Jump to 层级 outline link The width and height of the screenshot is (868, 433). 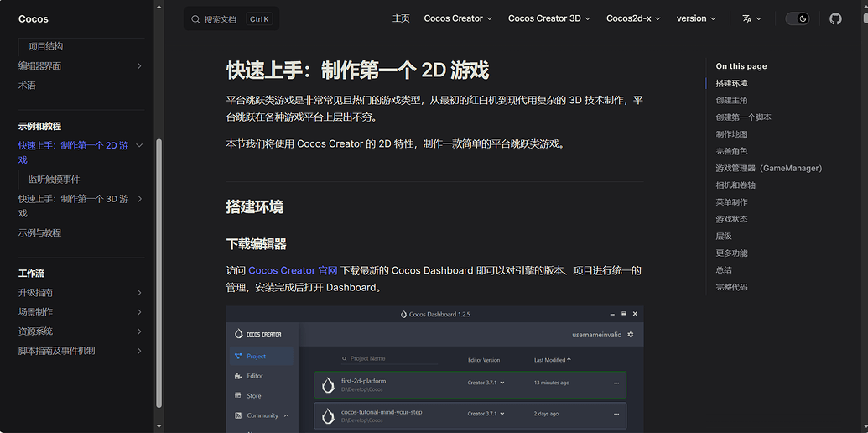[x=724, y=236]
